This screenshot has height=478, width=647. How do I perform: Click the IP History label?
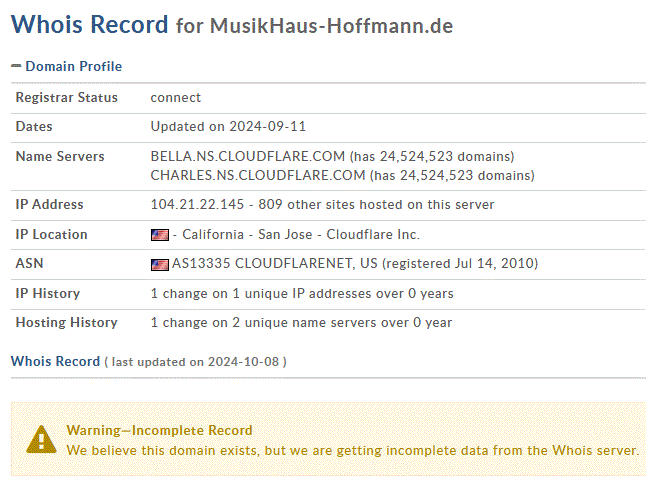pos(48,293)
